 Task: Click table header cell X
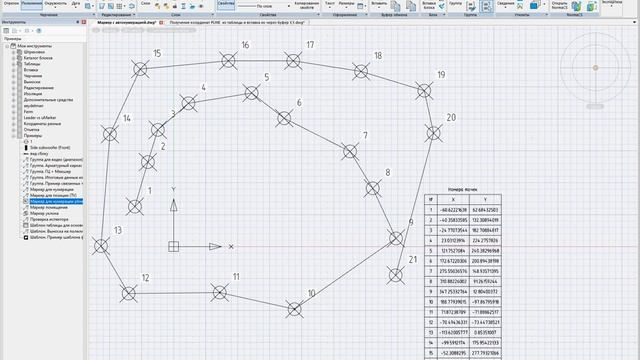453,200
